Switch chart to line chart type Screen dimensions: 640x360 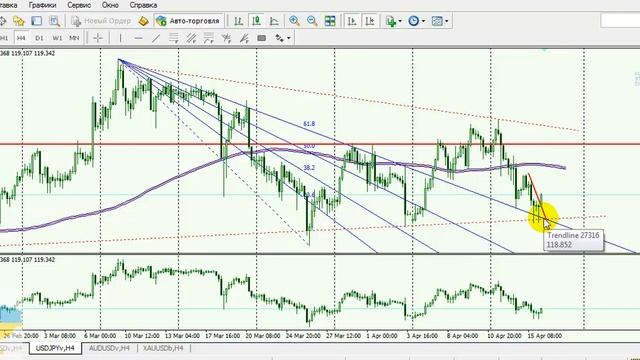point(274,21)
